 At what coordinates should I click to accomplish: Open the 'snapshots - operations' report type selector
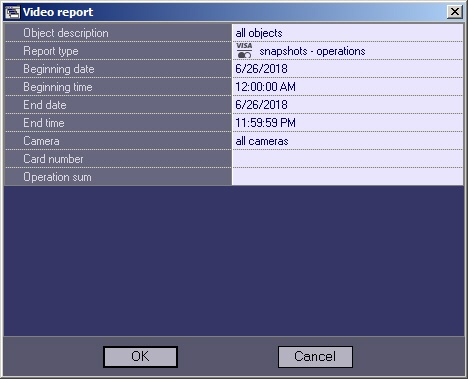[347, 51]
